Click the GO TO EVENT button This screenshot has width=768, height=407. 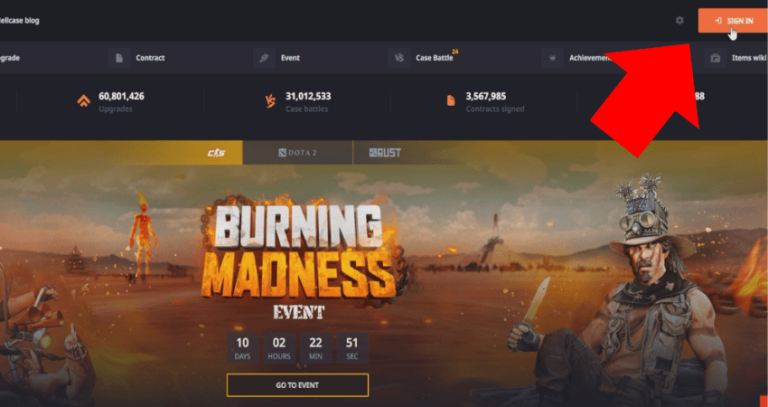tap(297, 385)
